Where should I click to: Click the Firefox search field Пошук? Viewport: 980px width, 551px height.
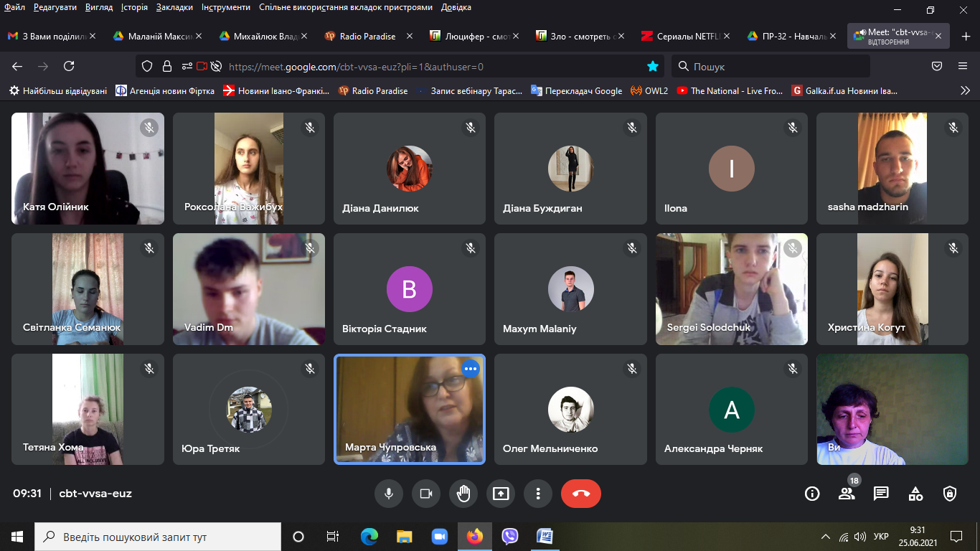(771, 66)
